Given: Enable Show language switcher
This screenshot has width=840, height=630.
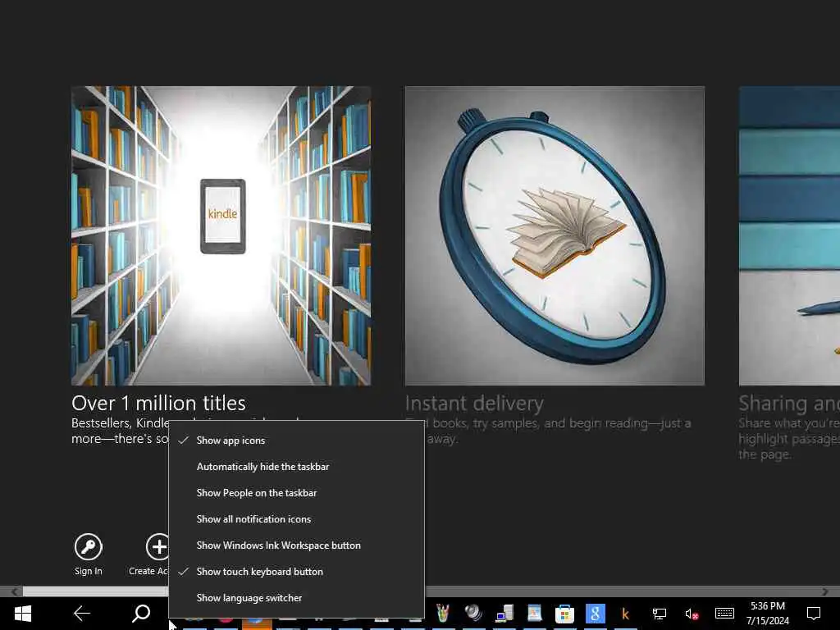Looking at the screenshot, I should tap(296, 598).
